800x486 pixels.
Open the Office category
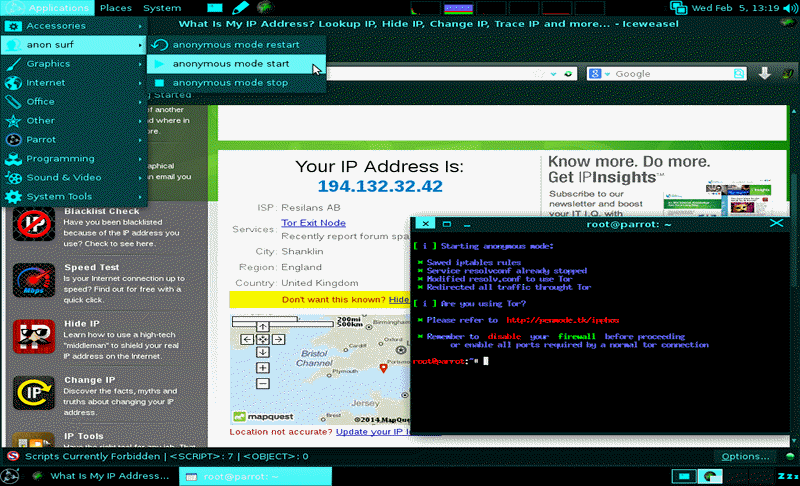(74, 101)
